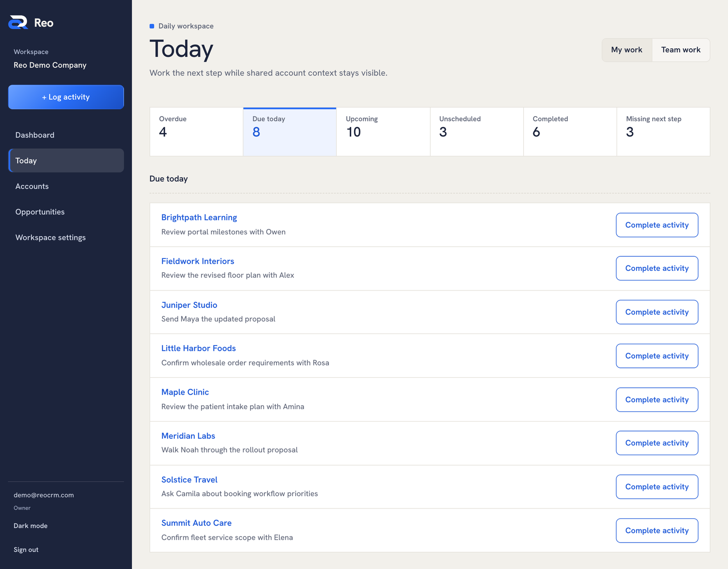Click "Confirm fleet service scope with Elena"

pos(227,538)
